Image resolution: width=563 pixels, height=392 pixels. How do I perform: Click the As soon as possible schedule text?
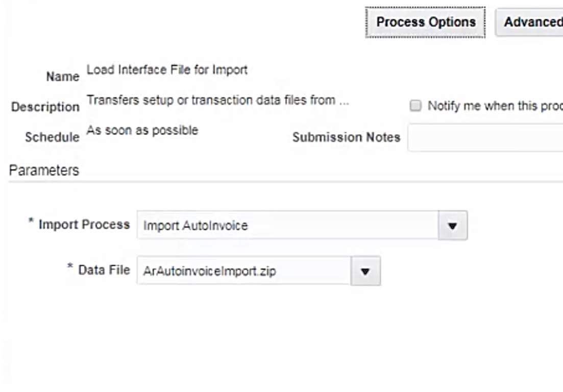[x=142, y=130]
